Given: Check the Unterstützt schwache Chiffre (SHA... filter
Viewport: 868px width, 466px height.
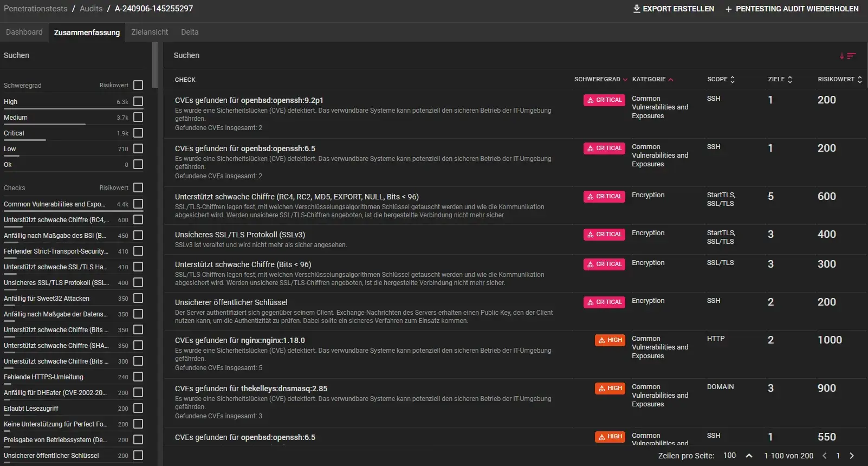Looking at the screenshot, I should click(138, 345).
